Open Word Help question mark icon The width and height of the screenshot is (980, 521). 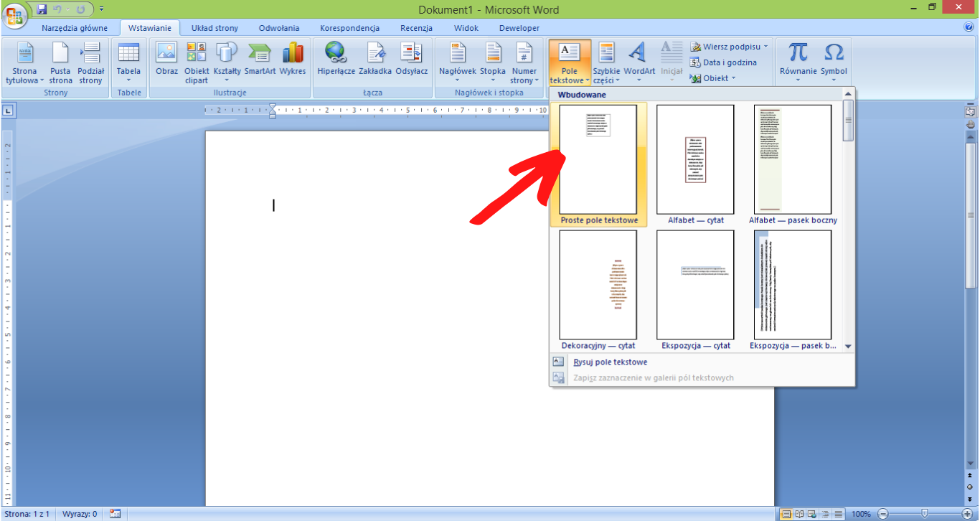[x=969, y=27]
